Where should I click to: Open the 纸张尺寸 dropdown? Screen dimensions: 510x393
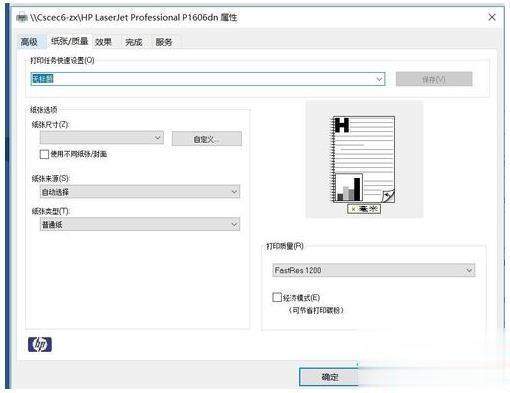point(102,138)
